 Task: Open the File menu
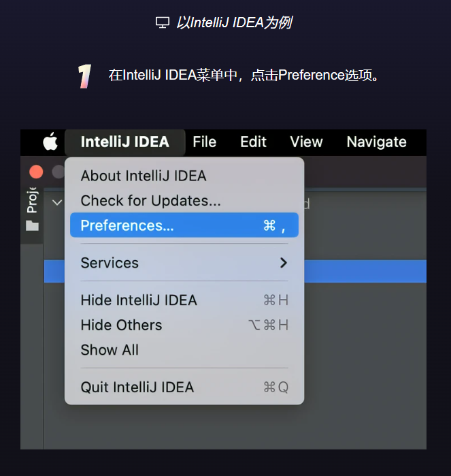[x=205, y=142]
